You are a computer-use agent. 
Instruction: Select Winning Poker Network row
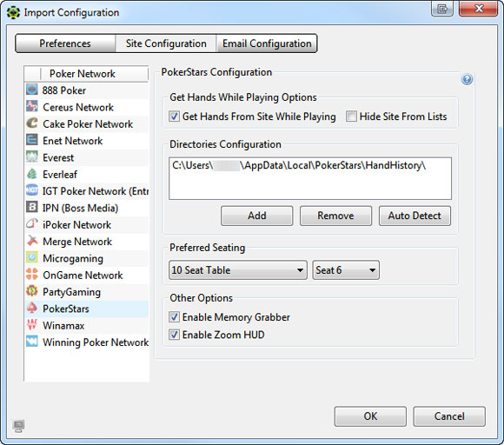pyautogui.click(x=87, y=342)
